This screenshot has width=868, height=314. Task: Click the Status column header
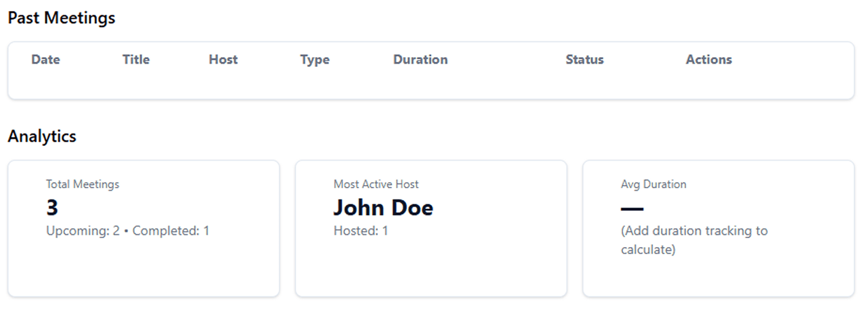pyautogui.click(x=584, y=59)
